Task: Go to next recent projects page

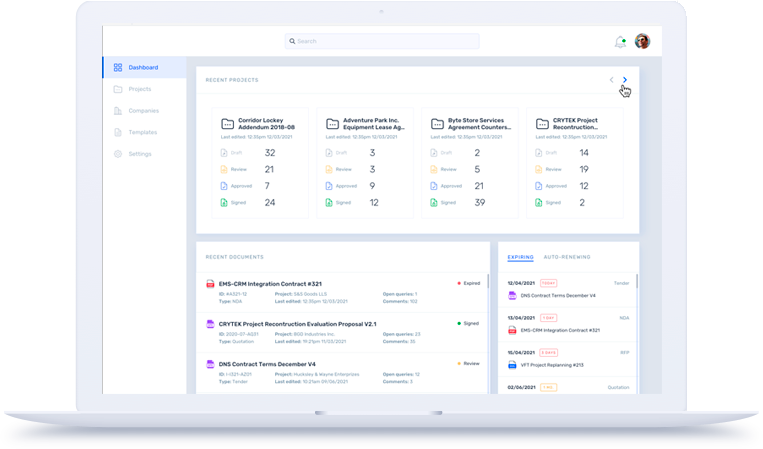Action: (x=625, y=80)
